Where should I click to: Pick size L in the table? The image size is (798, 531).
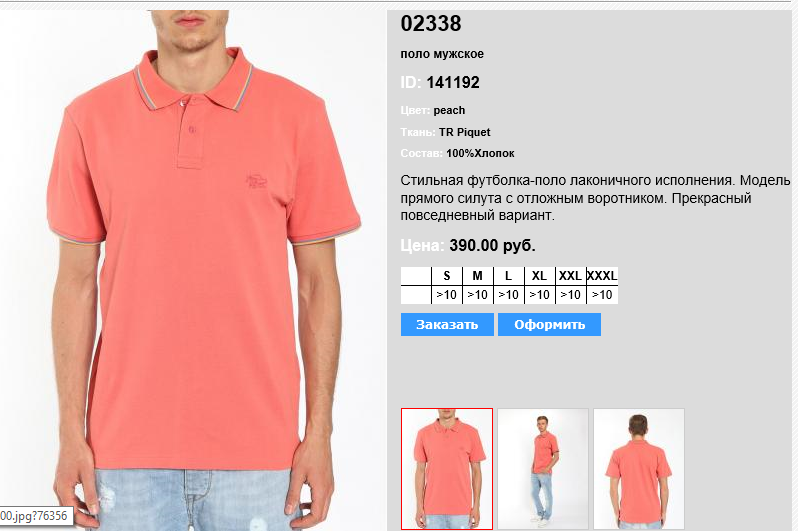[x=508, y=276]
